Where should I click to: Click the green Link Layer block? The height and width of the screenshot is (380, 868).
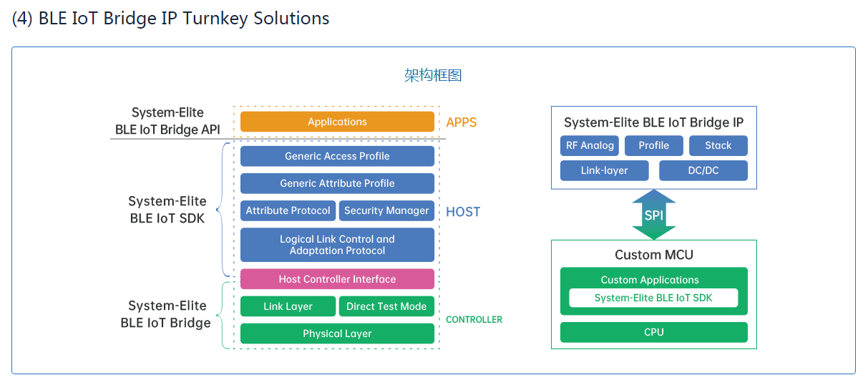click(x=288, y=306)
